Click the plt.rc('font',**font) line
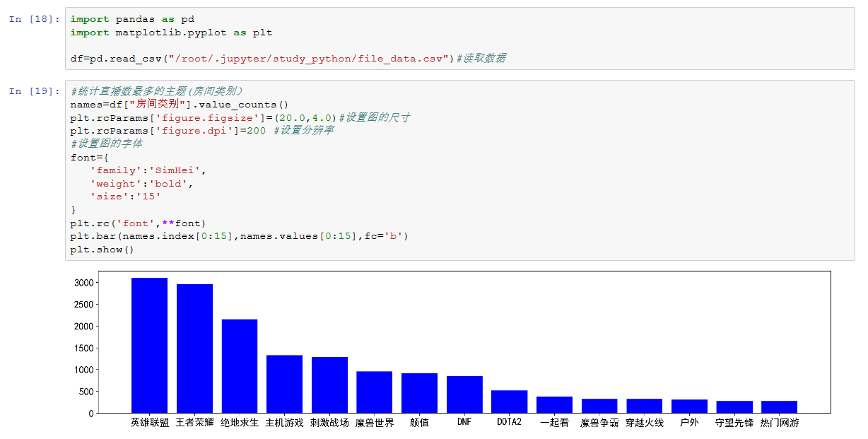 (138, 223)
